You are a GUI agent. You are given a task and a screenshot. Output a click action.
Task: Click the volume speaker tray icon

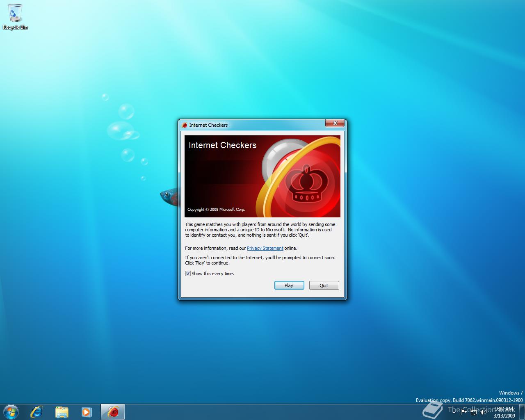[x=484, y=412]
